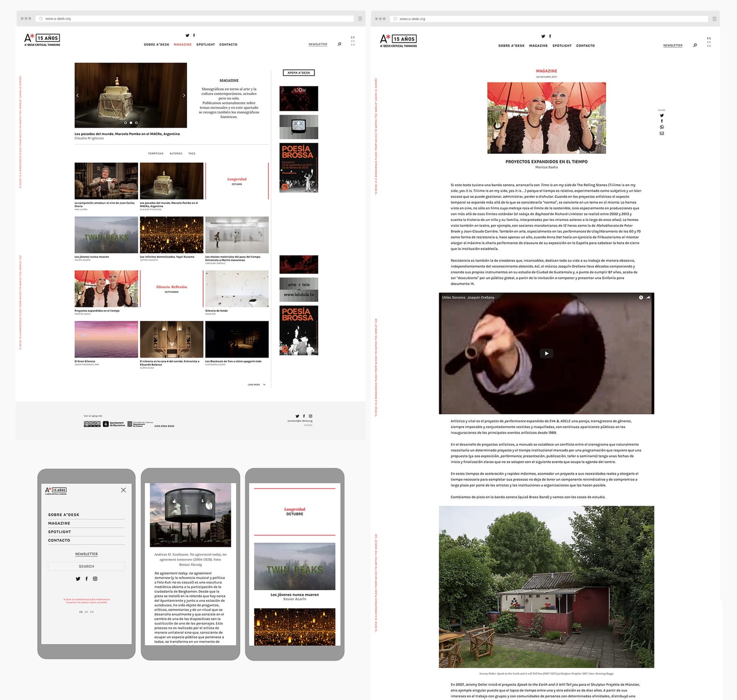The height and width of the screenshot is (700, 737).
Task: Play the Utiles Sonoros video
Action: click(546, 353)
